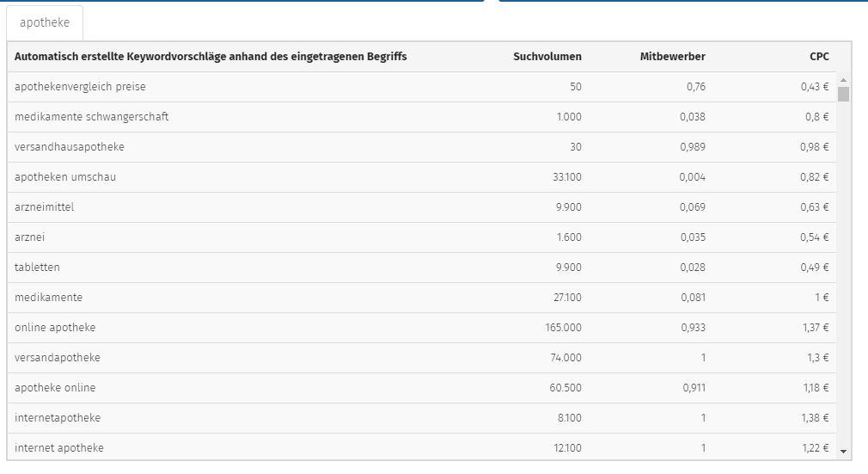Select the apothekenvergleich preise row
The height and width of the screenshot is (474, 868).
click(x=422, y=87)
